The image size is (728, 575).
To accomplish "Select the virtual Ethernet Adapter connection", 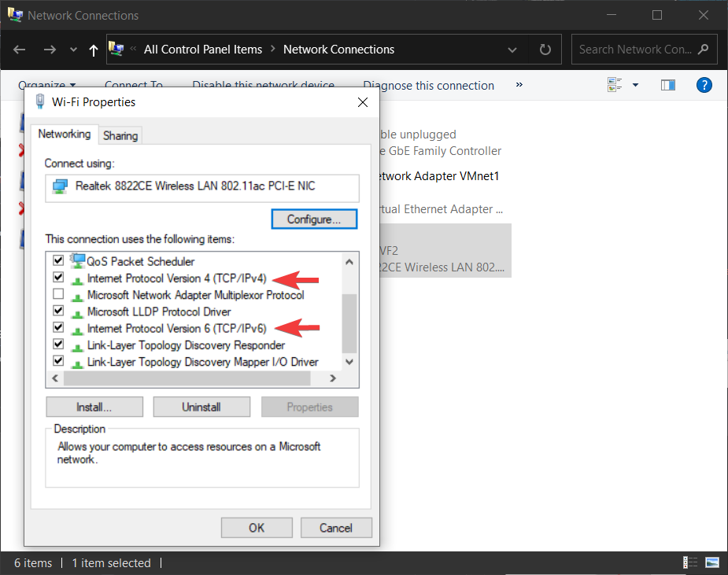I will 441,209.
